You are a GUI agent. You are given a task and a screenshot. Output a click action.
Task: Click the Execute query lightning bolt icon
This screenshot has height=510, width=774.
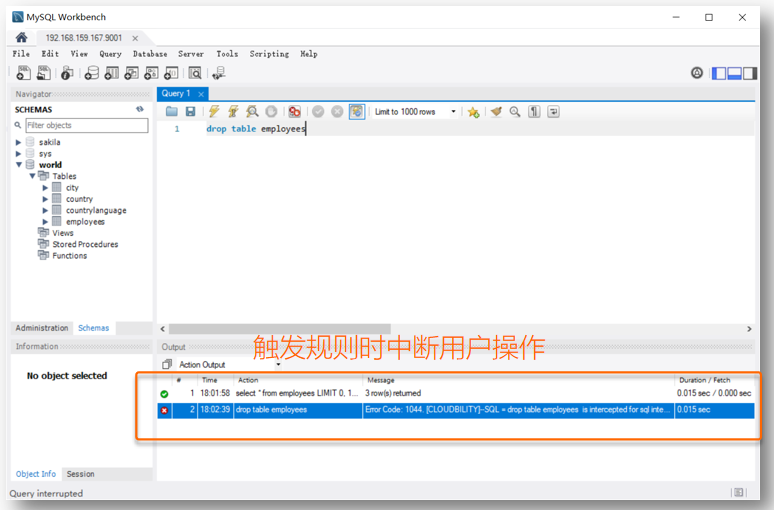(214, 112)
